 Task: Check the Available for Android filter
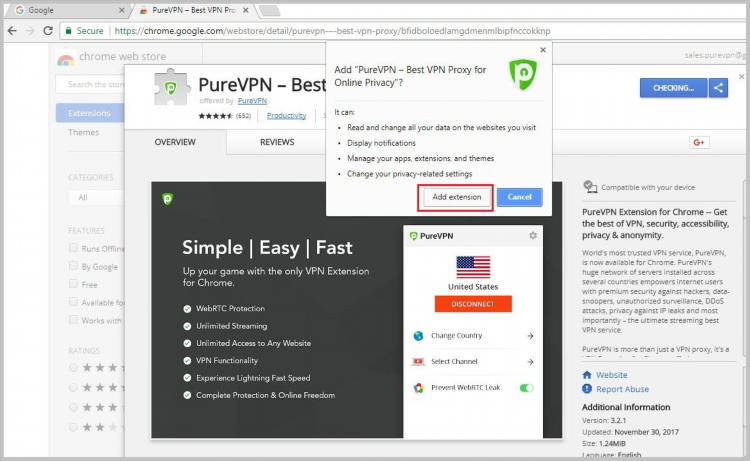coord(73,301)
